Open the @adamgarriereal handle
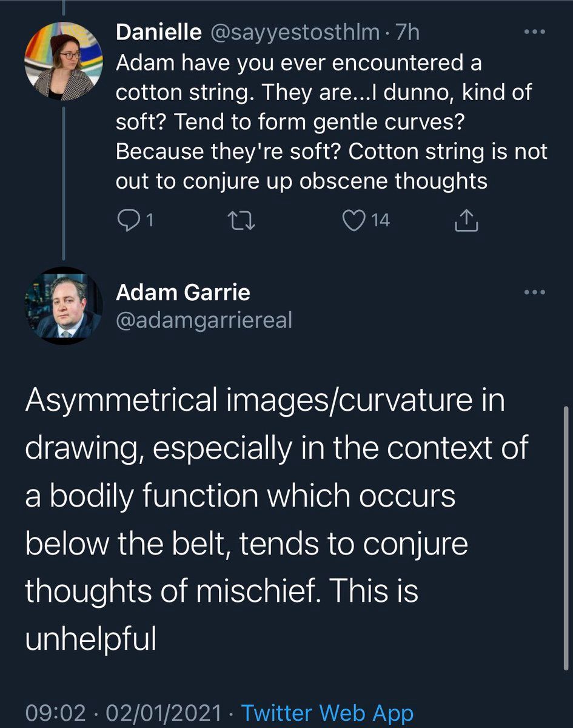 [204, 319]
